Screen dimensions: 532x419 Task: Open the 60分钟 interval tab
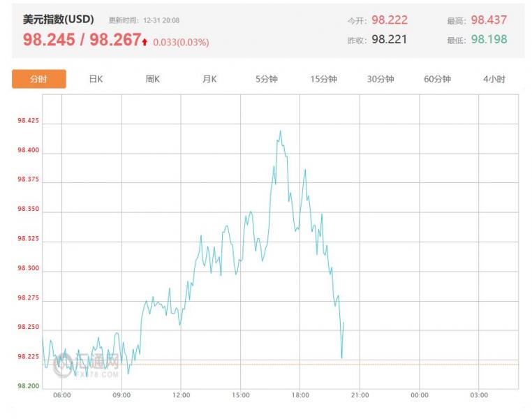tap(437, 79)
